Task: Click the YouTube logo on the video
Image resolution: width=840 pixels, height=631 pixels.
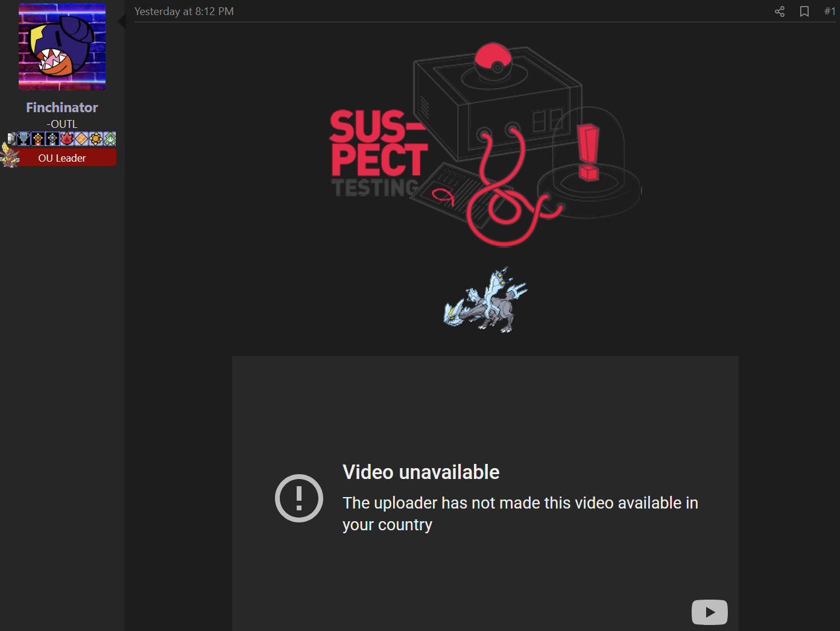Action: (x=710, y=612)
